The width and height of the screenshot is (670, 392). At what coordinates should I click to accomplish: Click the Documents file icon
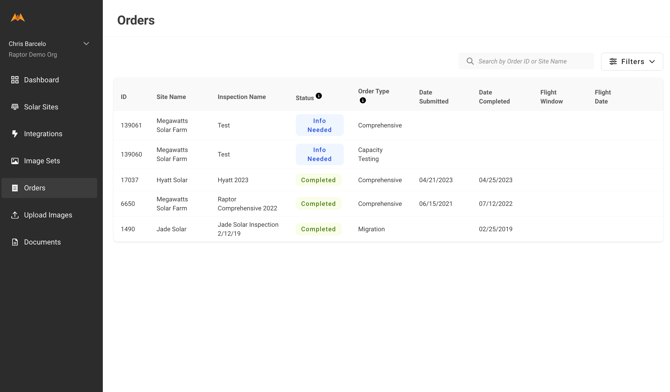pyautogui.click(x=15, y=242)
